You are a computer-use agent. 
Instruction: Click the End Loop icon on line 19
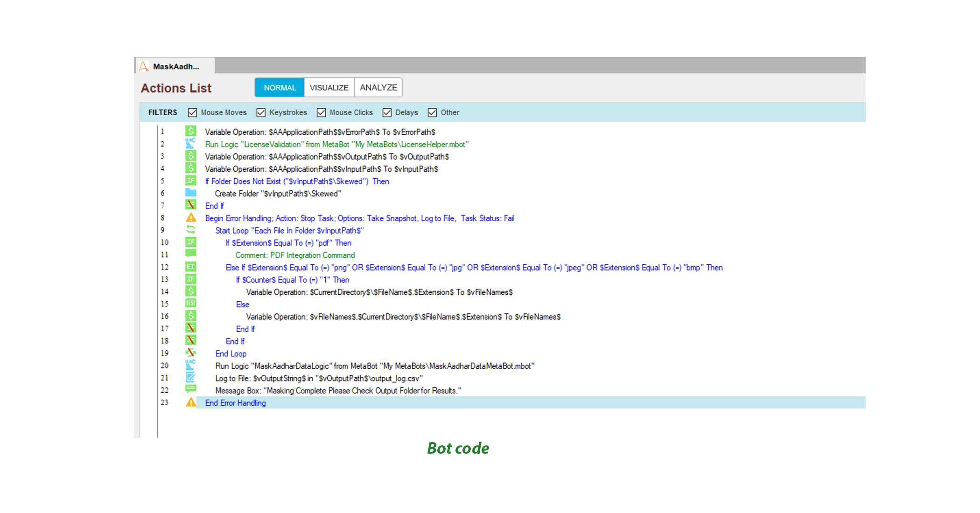click(191, 353)
